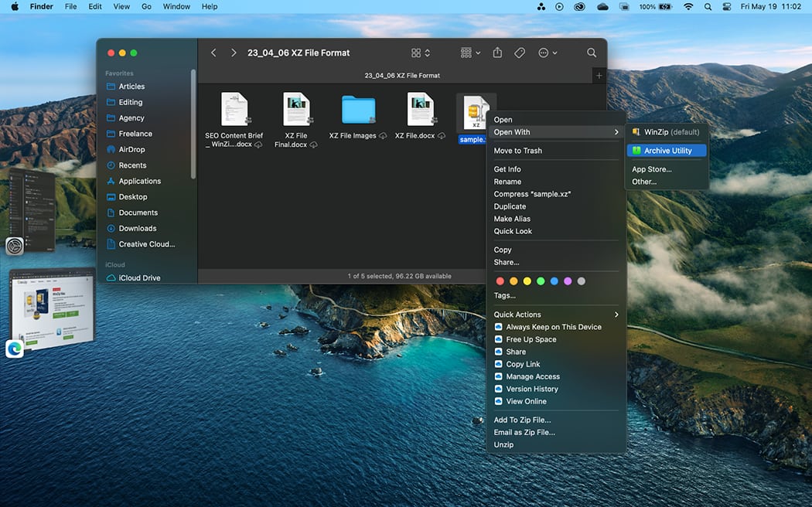
Task: Choose Free Up Space
Action: (556, 339)
